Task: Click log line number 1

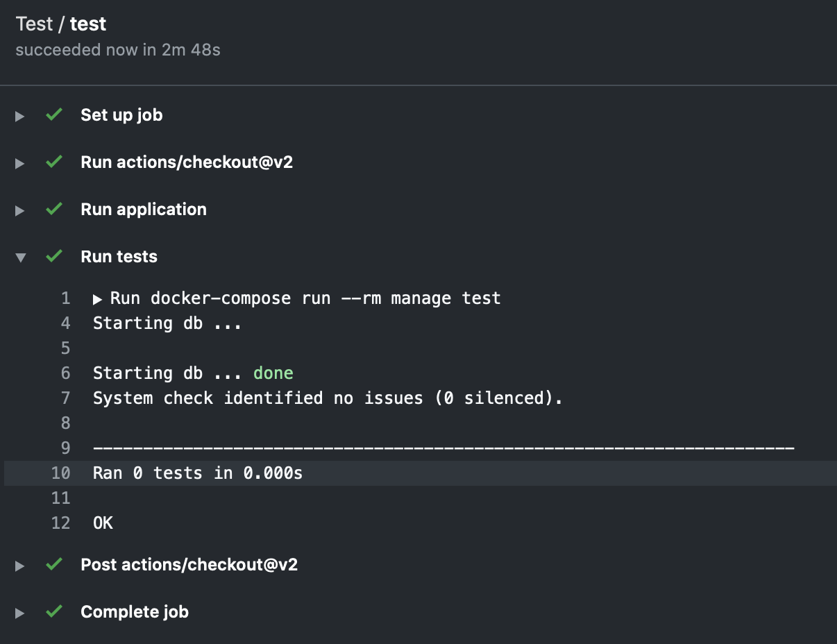Action: pos(66,298)
